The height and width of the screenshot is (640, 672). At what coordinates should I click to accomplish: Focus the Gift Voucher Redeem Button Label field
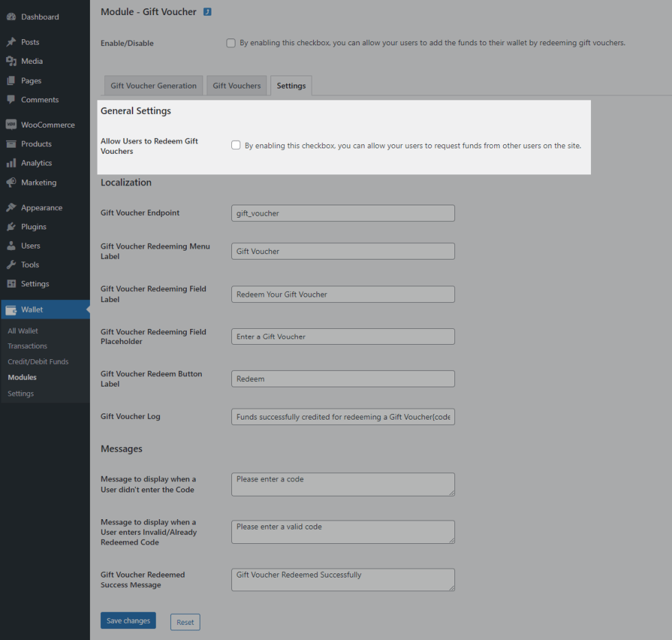pyautogui.click(x=343, y=379)
